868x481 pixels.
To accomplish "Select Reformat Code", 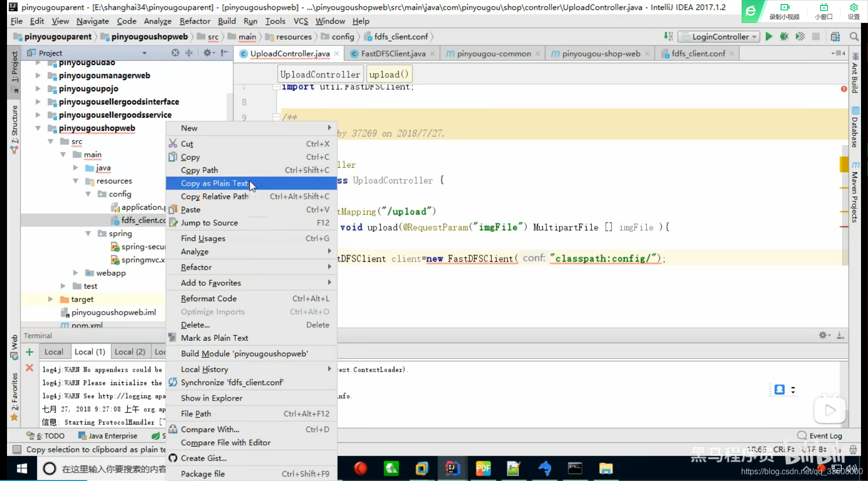I will pos(251,298).
